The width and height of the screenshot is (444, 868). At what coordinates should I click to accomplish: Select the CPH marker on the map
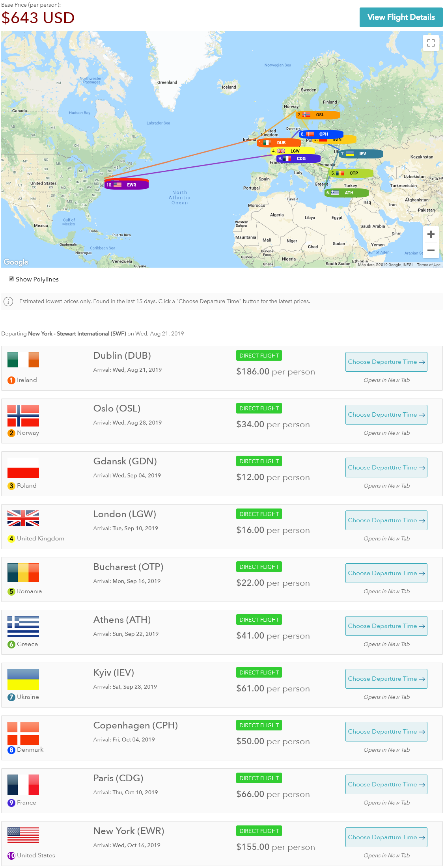pyautogui.click(x=321, y=134)
